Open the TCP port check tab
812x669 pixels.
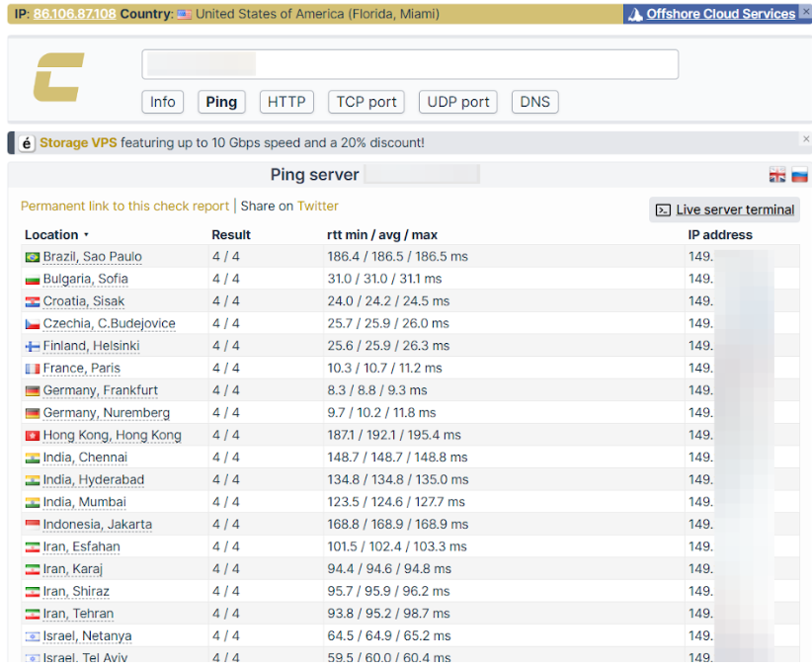click(x=366, y=102)
